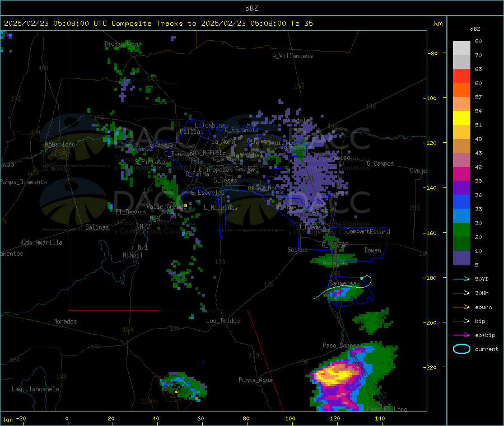The height and width of the screenshot is (426, 504).
Task: Pick the light gray swatch between 80 and 70
Action: click(x=461, y=48)
